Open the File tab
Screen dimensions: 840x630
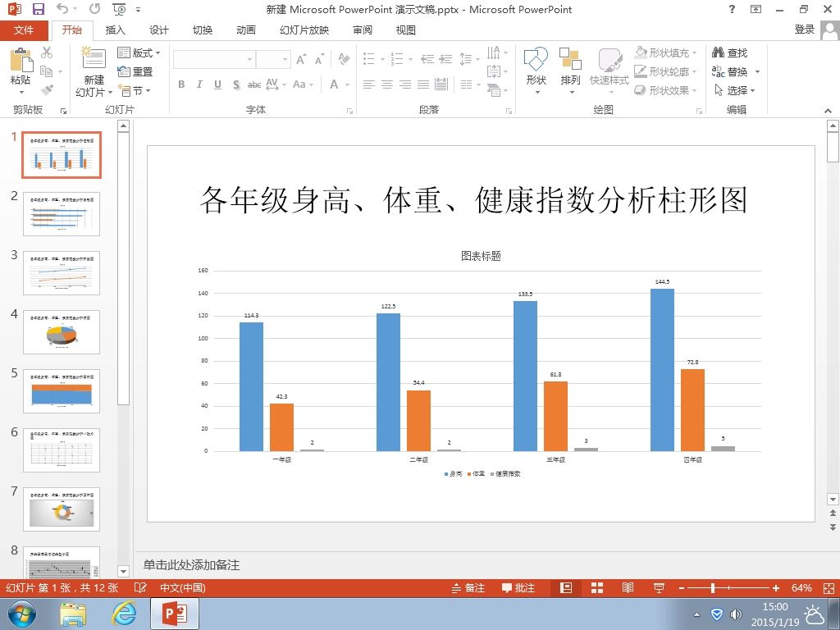pyautogui.click(x=24, y=30)
